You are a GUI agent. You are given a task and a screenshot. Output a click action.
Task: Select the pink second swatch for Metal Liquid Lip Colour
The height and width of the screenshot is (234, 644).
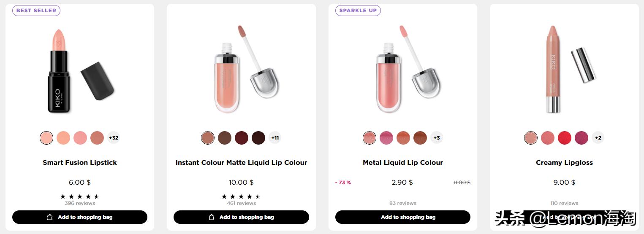point(386,138)
